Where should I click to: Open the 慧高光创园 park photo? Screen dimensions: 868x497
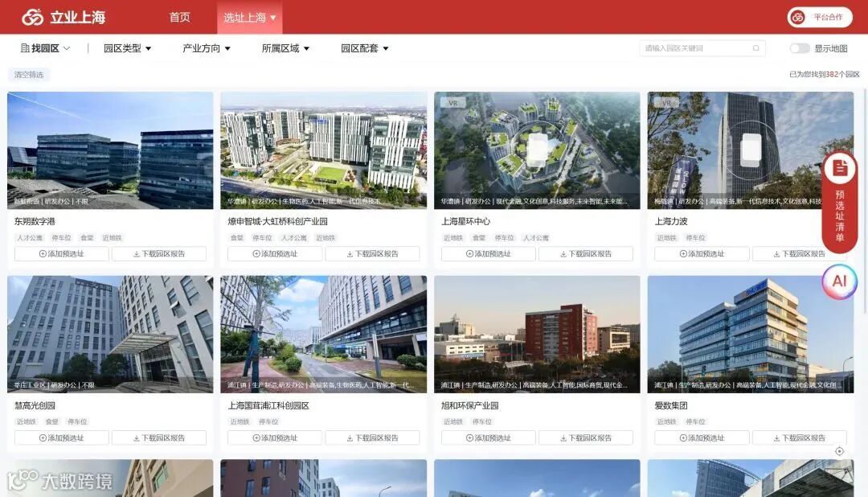110,334
